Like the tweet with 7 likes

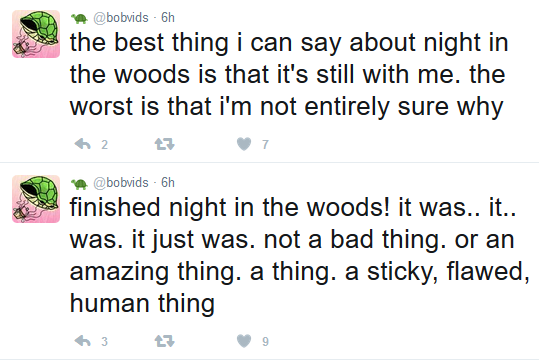click(244, 144)
